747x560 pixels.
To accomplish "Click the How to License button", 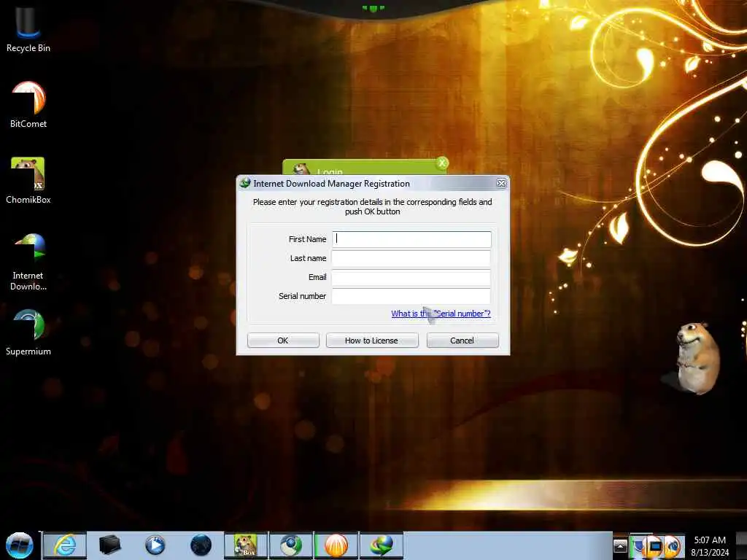I will click(x=372, y=341).
